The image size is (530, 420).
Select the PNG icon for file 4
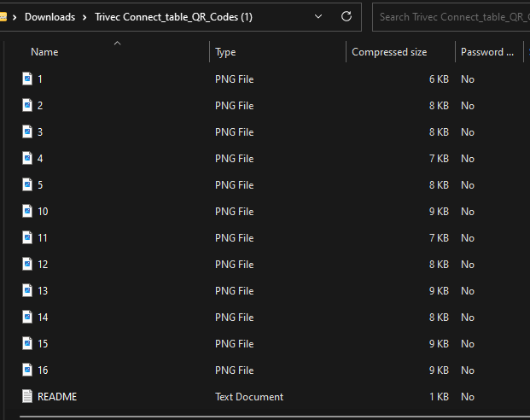click(x=27, y=158)
